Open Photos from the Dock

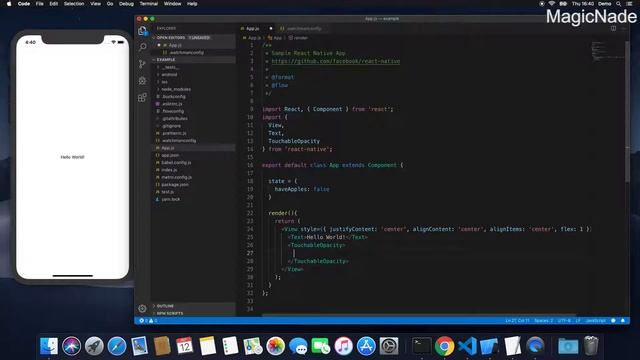pos(276,346)
